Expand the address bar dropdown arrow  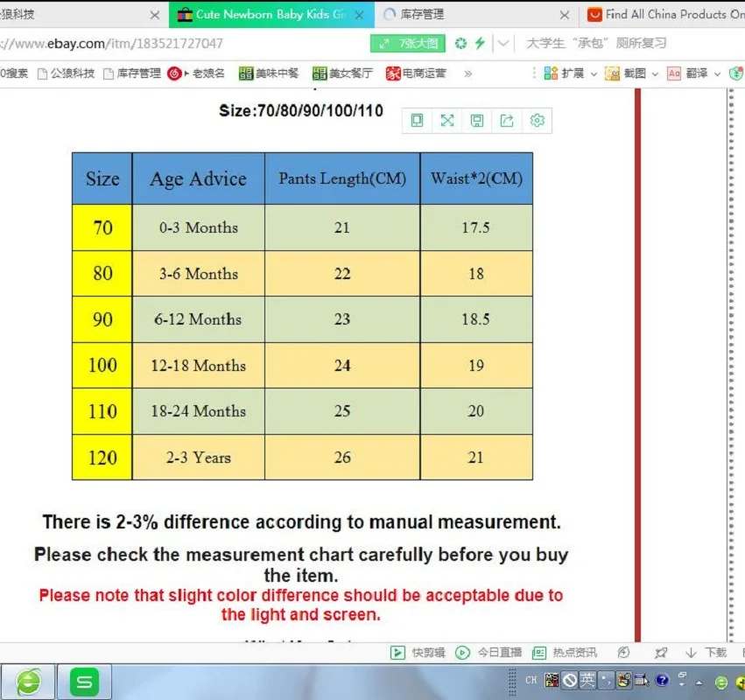503,44
